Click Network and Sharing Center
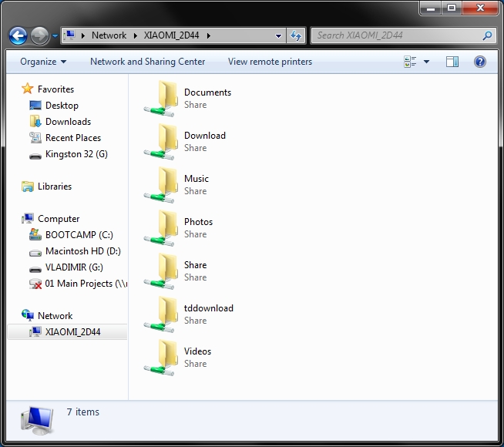 (x=147, y=62)
